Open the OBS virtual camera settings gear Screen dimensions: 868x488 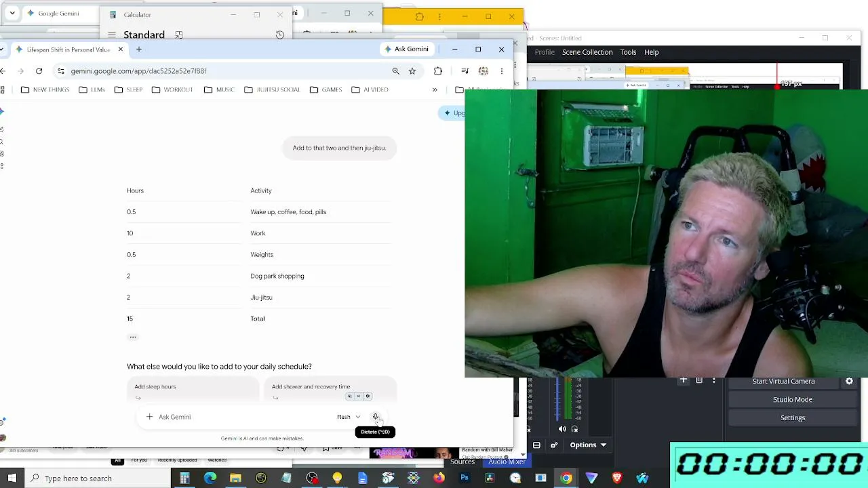click(849, 382)
